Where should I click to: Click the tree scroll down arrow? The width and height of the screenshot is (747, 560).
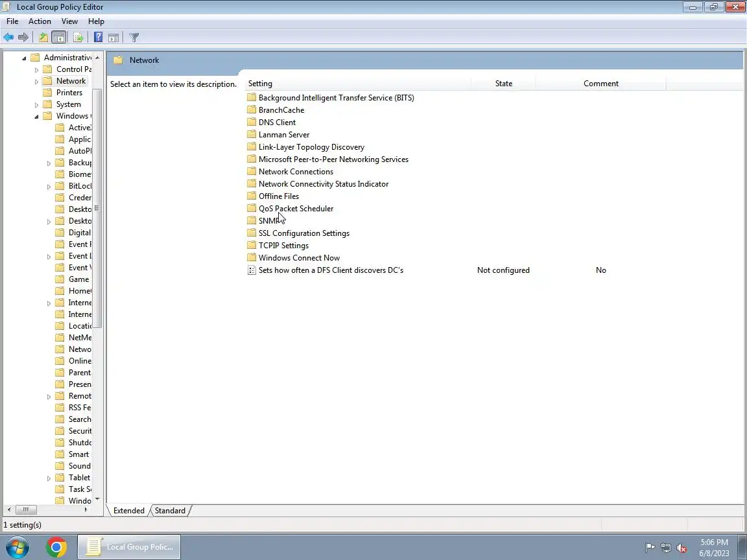tap(97, 500)
